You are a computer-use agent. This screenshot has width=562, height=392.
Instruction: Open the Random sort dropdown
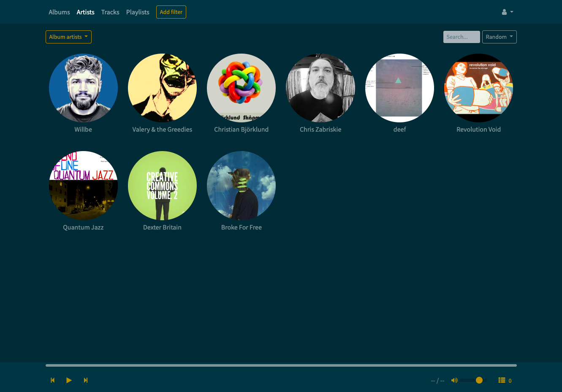coord(499,37)
